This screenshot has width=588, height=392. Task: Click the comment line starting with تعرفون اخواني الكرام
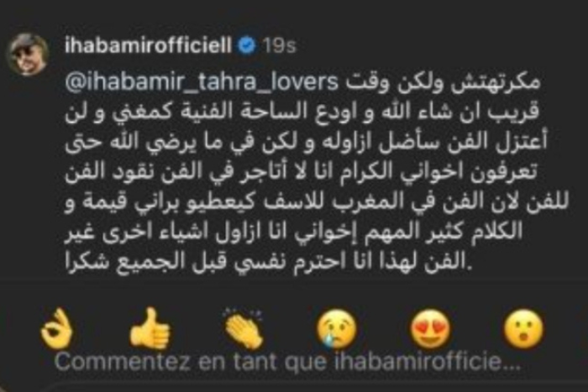(x=302, y=172)
